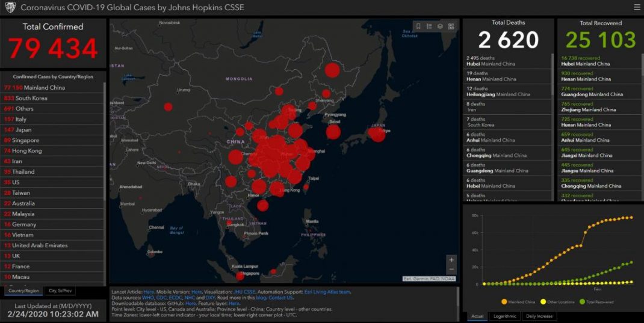This screenshot has height=323, width=644.
Task: Toggle the Total Recovered chart series
Action: pyautogui.click(x=596, y=302)
